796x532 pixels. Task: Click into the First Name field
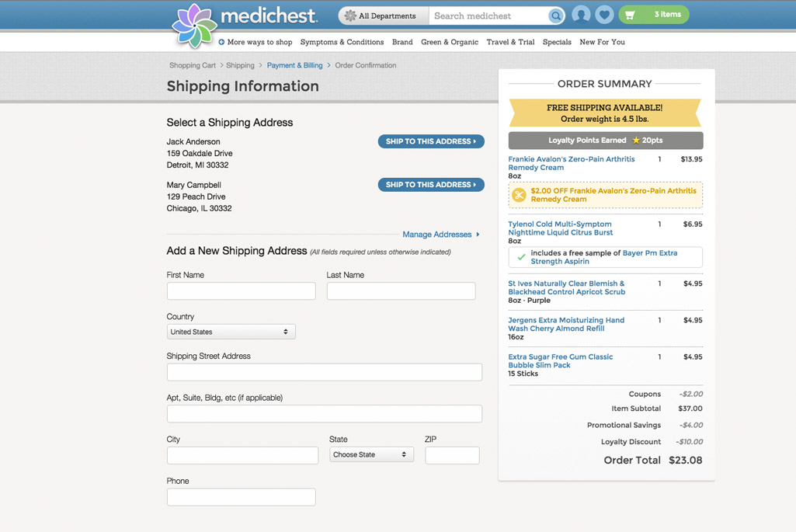click(241, 291)
